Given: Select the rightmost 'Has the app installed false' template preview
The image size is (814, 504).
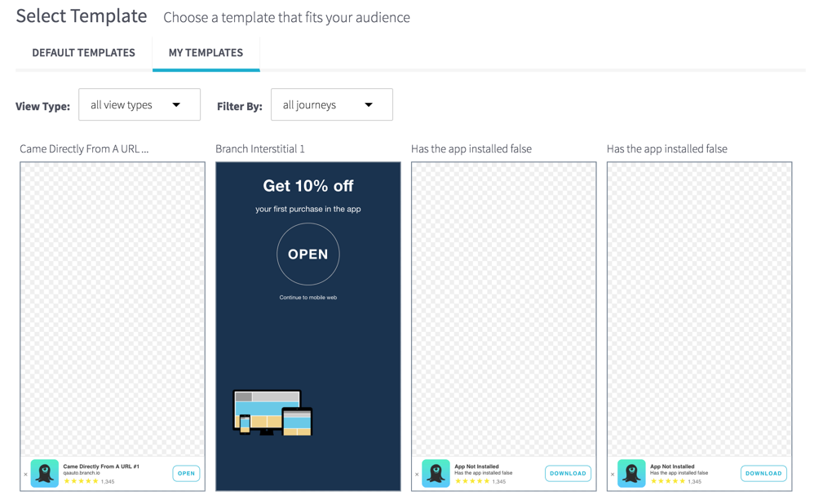Looking at the screenshot, I should [x=699, y=310].
